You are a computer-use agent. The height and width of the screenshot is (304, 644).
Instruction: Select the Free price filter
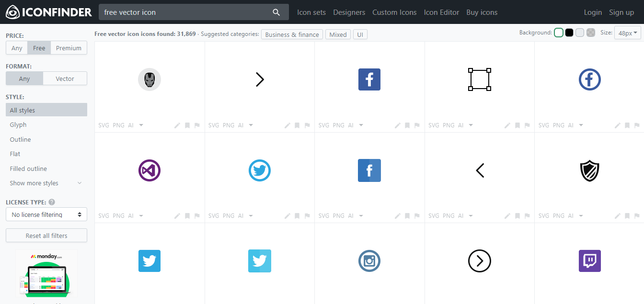(x=39, y=48)
